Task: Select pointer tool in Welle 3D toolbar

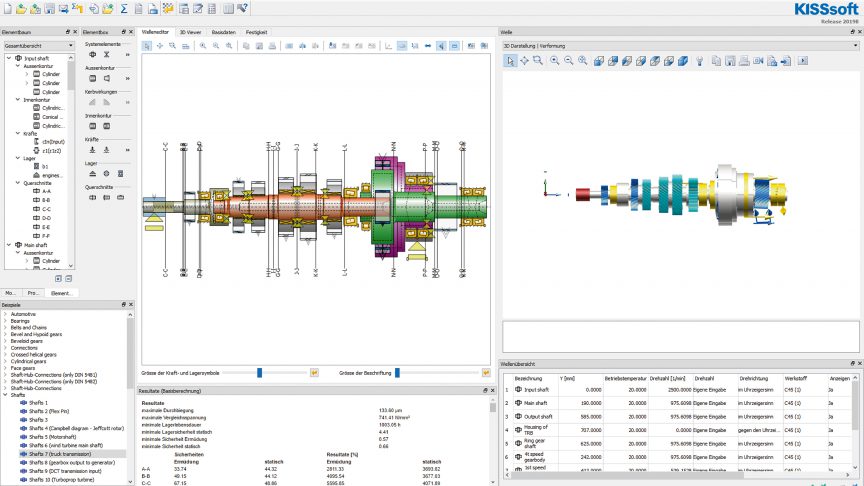Action: tap(510, 61)
